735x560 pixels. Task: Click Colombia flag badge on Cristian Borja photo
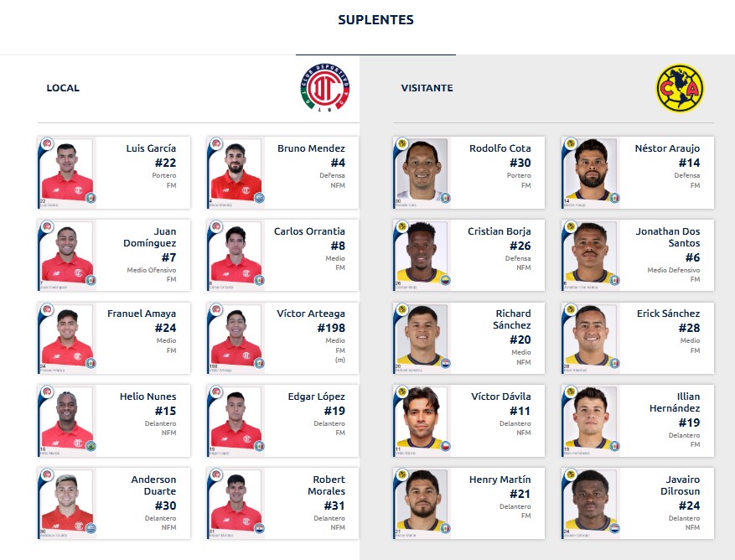(445, 281)
